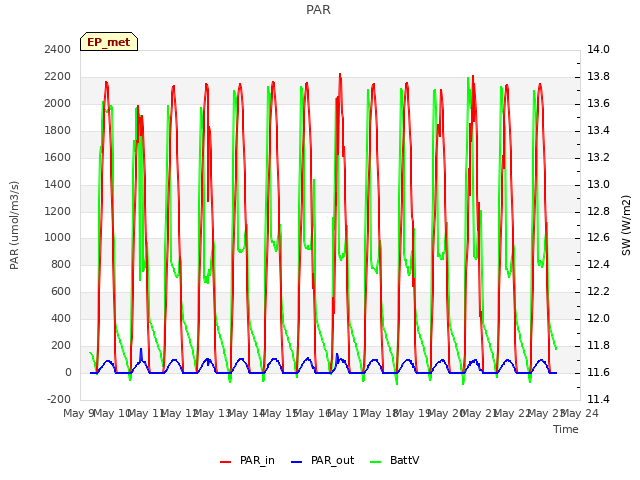Click the 600 left axis tick label
Screen dimensions: 640x480
[x=61, y=292]
